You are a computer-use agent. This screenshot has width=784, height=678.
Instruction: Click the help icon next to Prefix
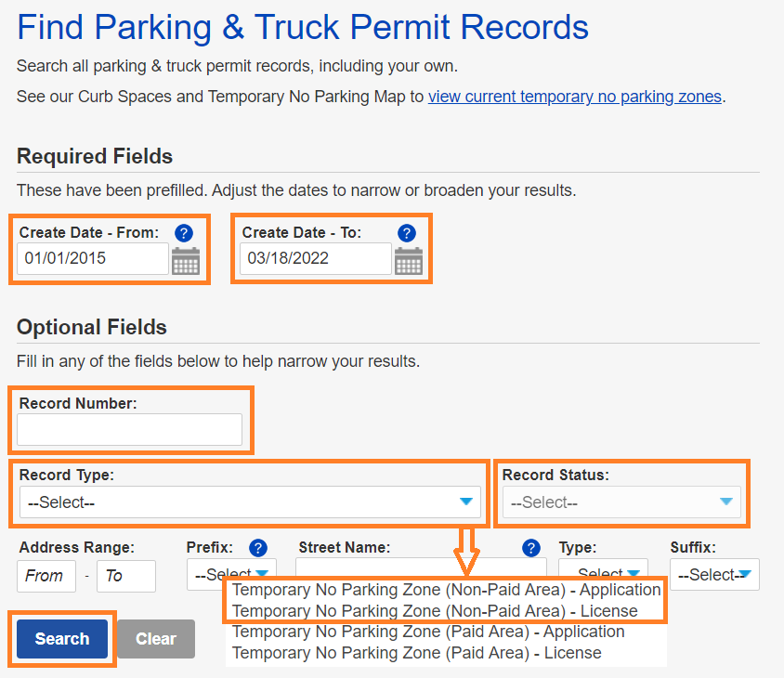pos(257,547)
